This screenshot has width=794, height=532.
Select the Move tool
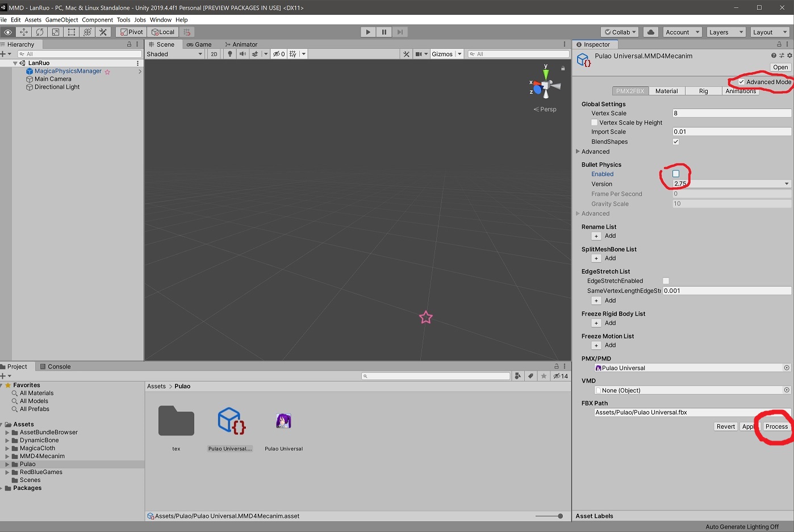23,32
